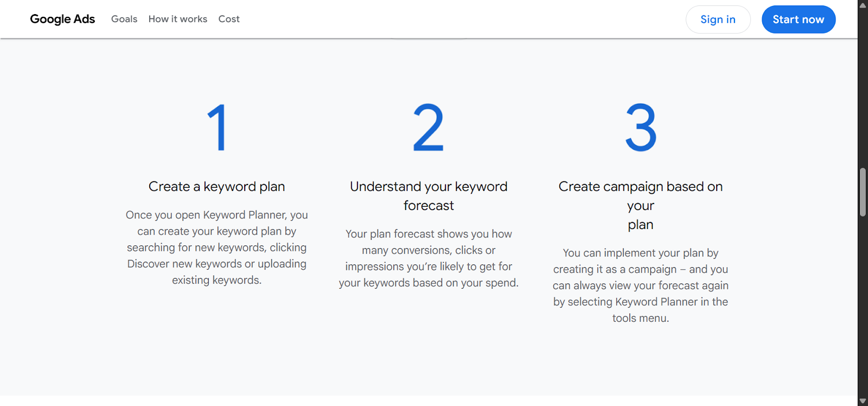Click the "Create a keyword plan" heading
The height and width of the screenshot is (406, 868).
(x=217, y=187)
